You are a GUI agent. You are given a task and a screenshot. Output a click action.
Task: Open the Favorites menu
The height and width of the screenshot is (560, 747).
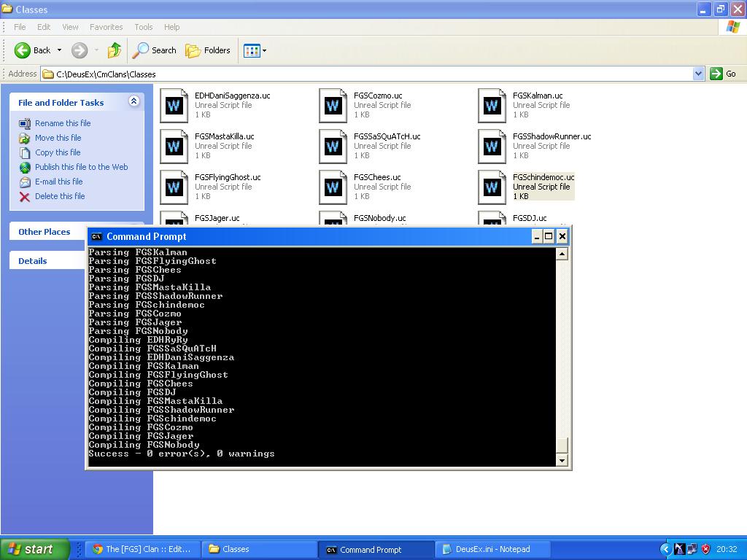tap(106, 27)
